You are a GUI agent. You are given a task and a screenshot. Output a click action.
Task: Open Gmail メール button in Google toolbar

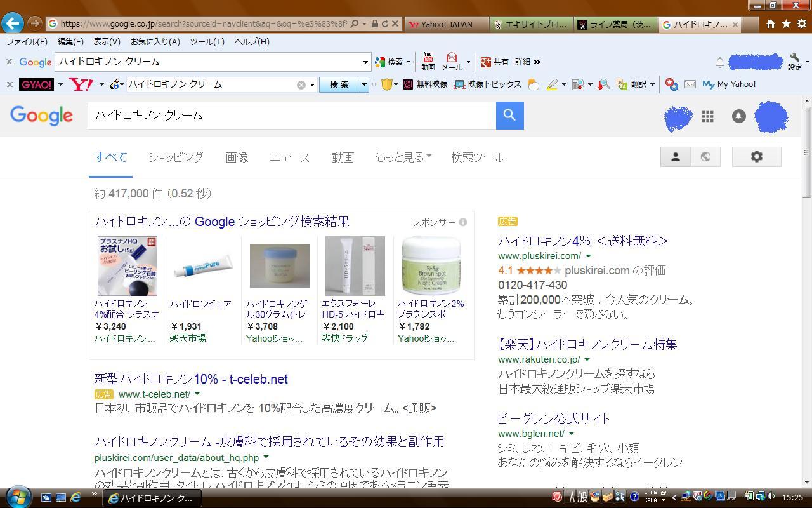point(452,62)
